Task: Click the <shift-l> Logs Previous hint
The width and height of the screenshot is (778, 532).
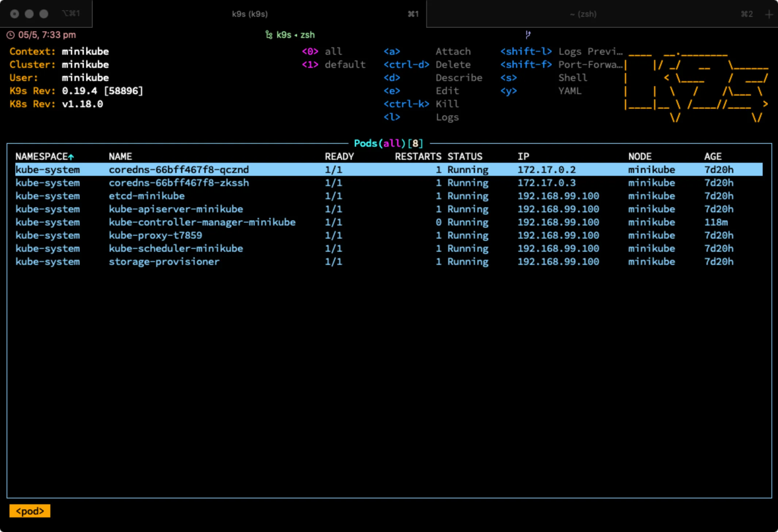Action: click(x=561, y=51)
